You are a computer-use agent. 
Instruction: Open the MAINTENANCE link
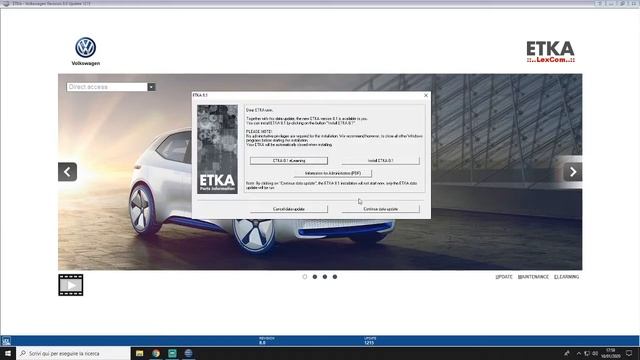533,277
